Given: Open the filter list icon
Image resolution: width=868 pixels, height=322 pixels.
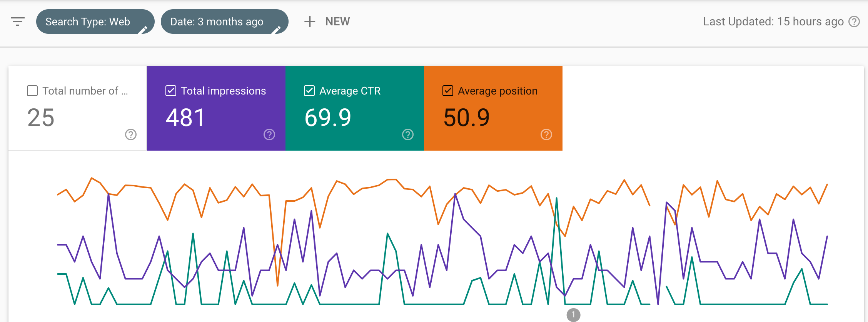Looking at the screenshot, I should 18,22.
